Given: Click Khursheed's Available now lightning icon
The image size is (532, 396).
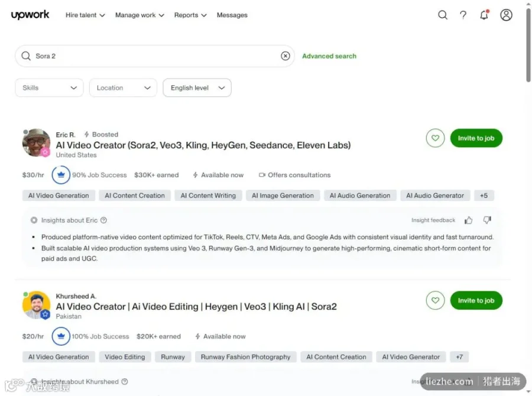Looking at the screenshot, I should 197,336.
